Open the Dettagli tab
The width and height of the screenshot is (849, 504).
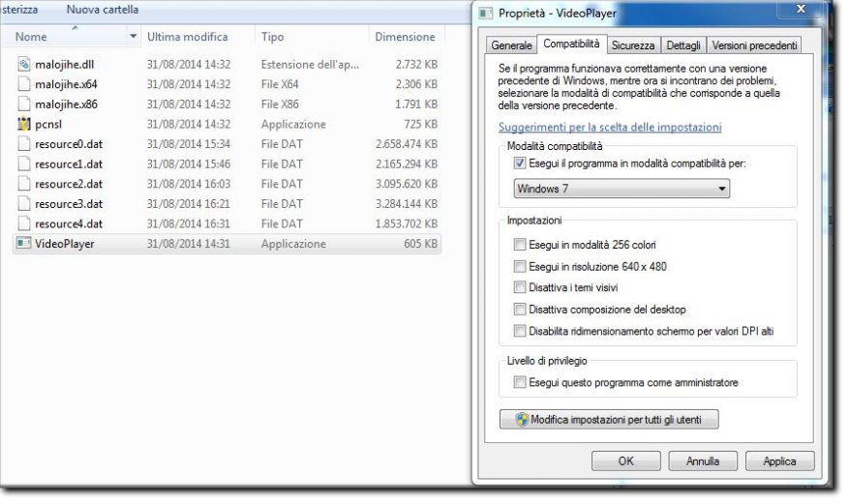tap(682, 45)
